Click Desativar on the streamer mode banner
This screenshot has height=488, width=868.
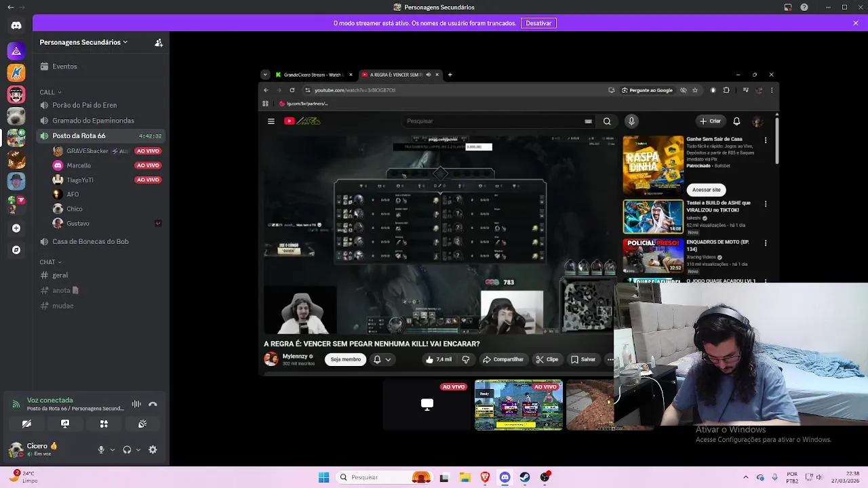coord(538,23)
